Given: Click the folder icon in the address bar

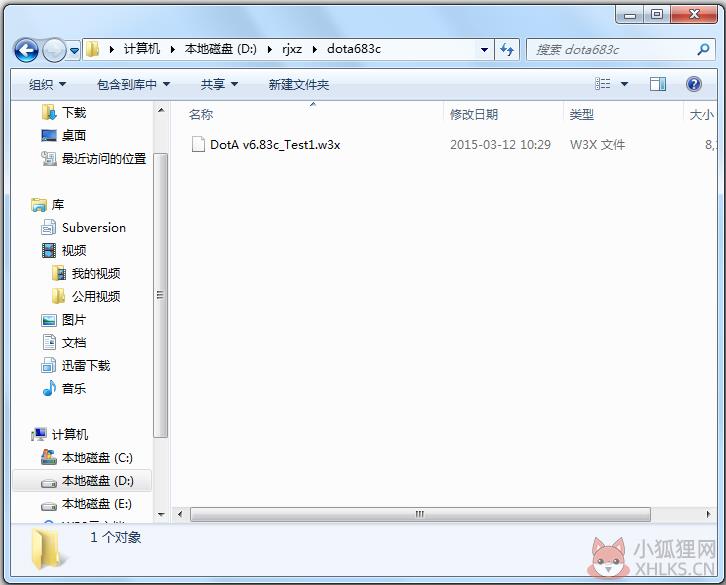Looking at the screenshot, I should (93, 49).
